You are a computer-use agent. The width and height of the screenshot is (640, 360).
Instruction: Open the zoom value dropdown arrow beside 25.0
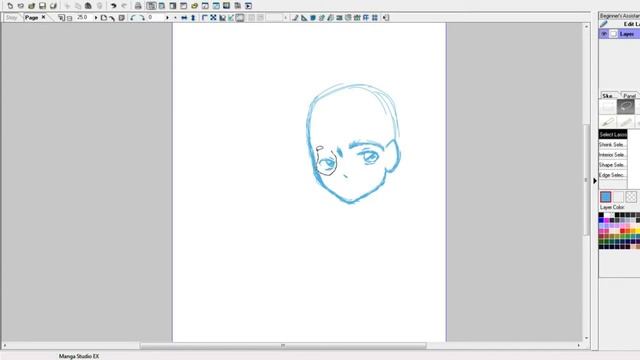[96, 18]
